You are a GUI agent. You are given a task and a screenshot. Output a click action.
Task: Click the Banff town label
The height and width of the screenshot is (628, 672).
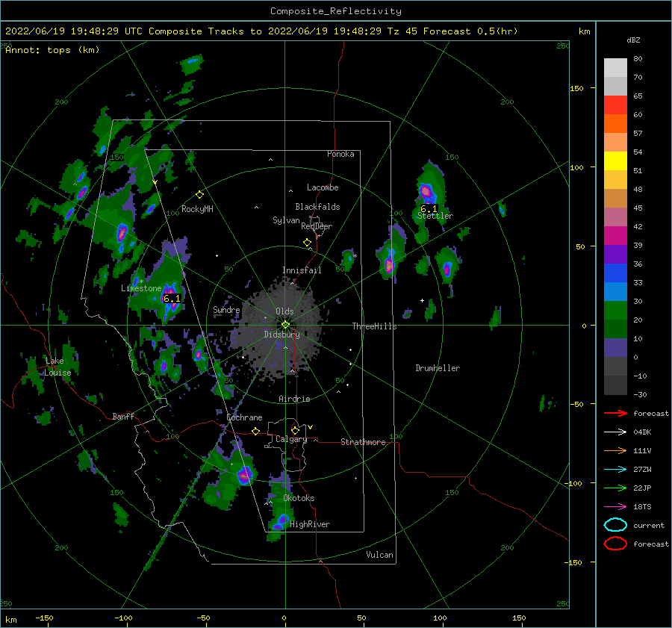123,416
